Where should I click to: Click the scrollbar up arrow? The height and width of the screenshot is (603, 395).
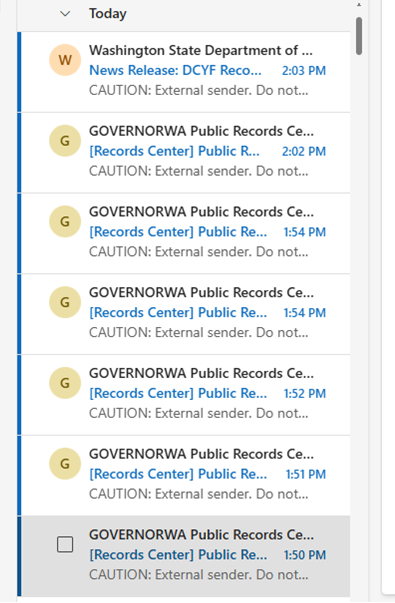click(359, 5)
